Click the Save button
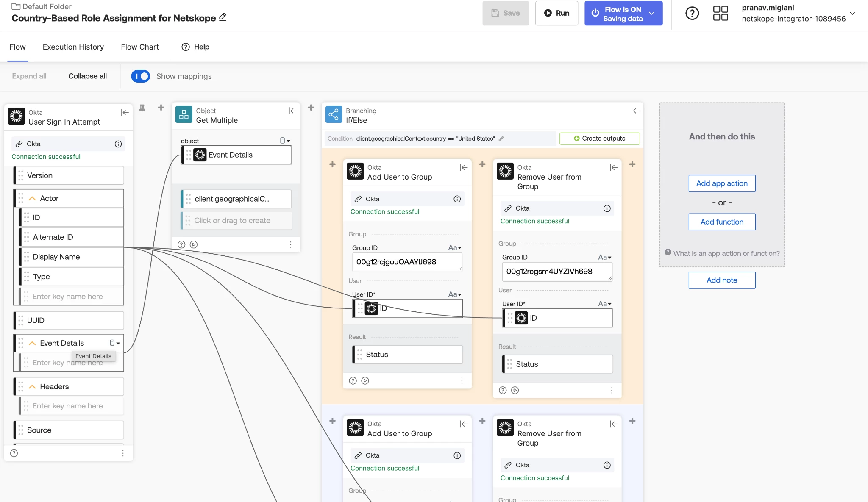This screenshot has width=868, height=502. click(x=506, y=13)
